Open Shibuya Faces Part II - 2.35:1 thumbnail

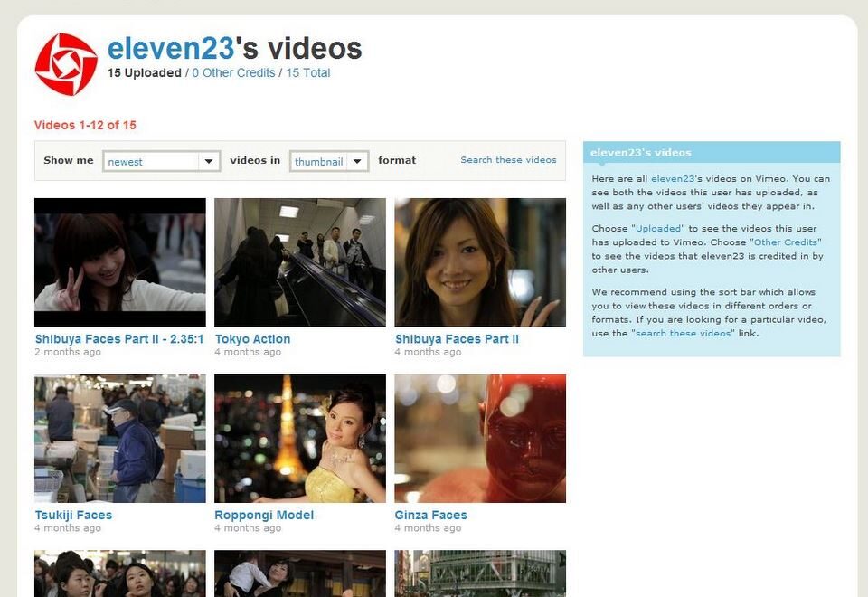coord(120,262)
